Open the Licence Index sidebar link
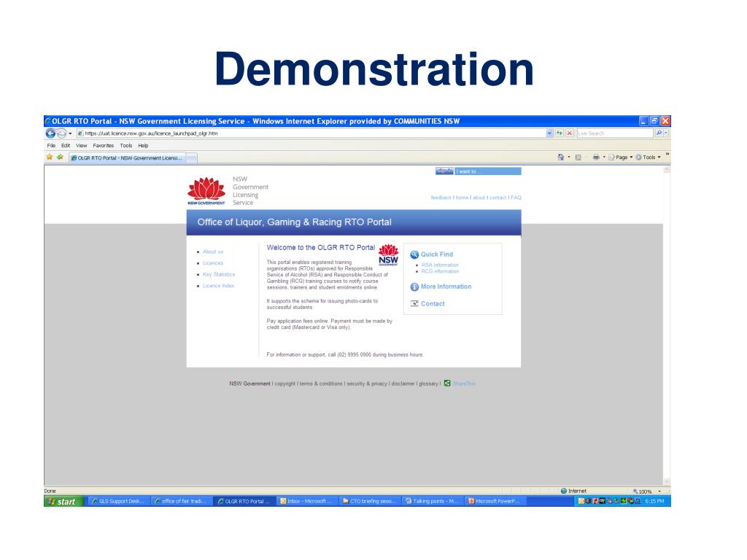This screenshot has height=560, width=747. pyautogui.click(x=219, y=286)
